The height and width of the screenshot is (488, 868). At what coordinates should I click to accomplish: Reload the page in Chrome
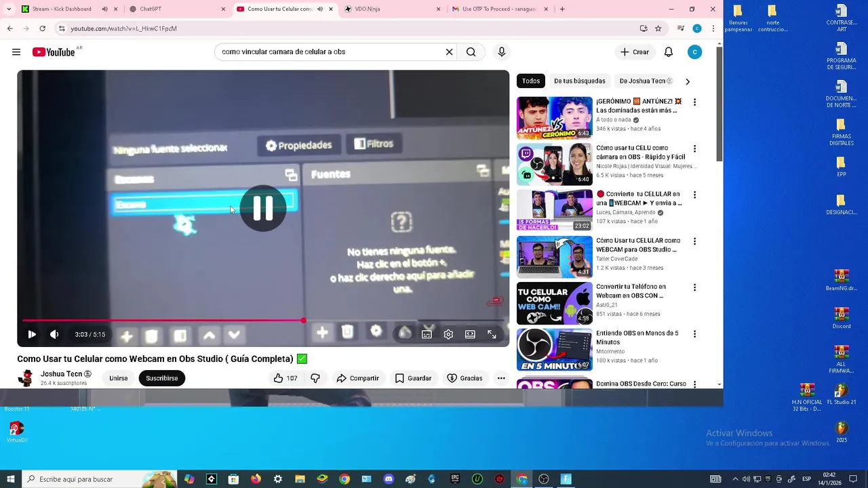pyautogui.click(x=42, y=28)
